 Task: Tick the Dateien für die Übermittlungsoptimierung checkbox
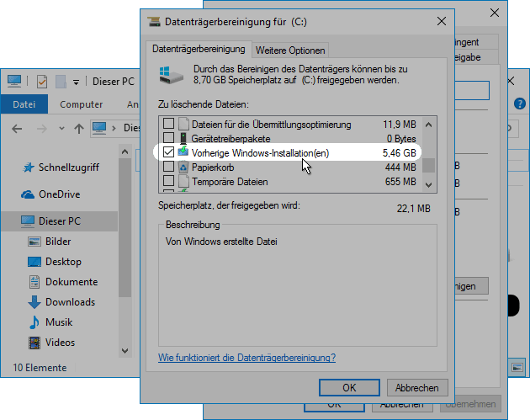tap(168, 124)
